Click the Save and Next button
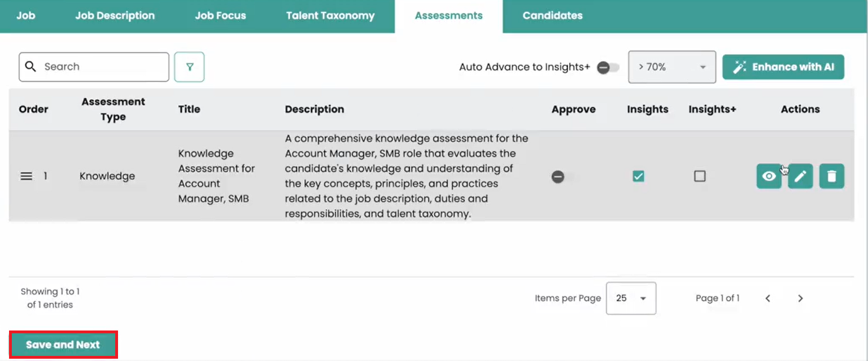Viewport: 868px width, 361px height. pos(63,345)
